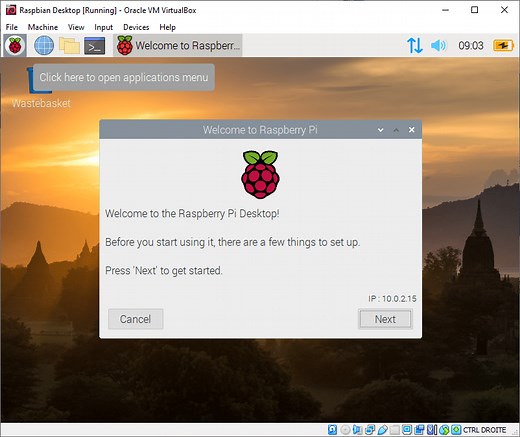Launch the web browser globe icon

(x=44, y=45)
